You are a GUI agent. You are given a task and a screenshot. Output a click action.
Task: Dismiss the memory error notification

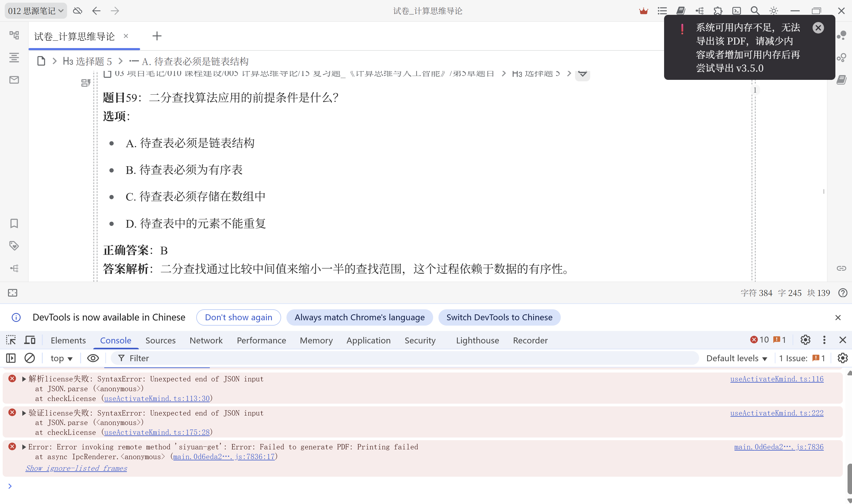point(818,28)
